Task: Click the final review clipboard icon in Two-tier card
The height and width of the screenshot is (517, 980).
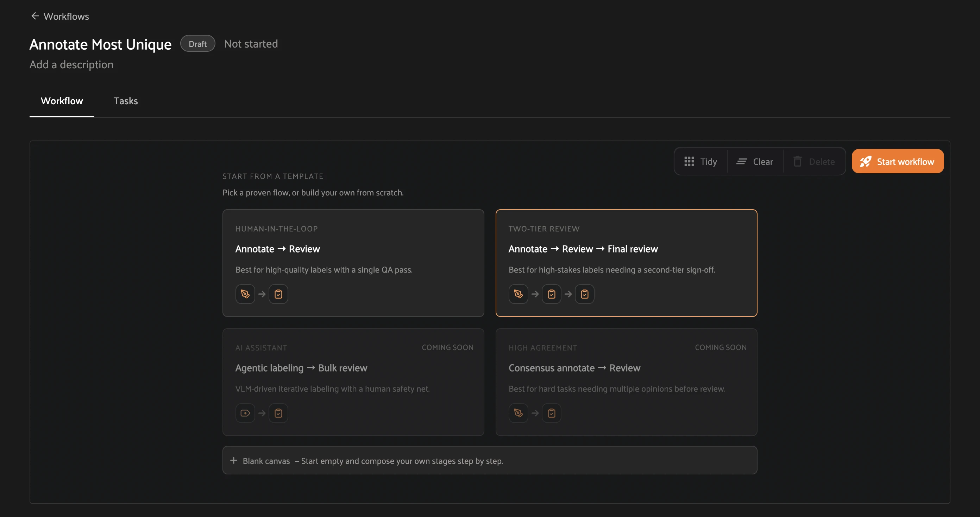Action: click(x=584, y=294)
